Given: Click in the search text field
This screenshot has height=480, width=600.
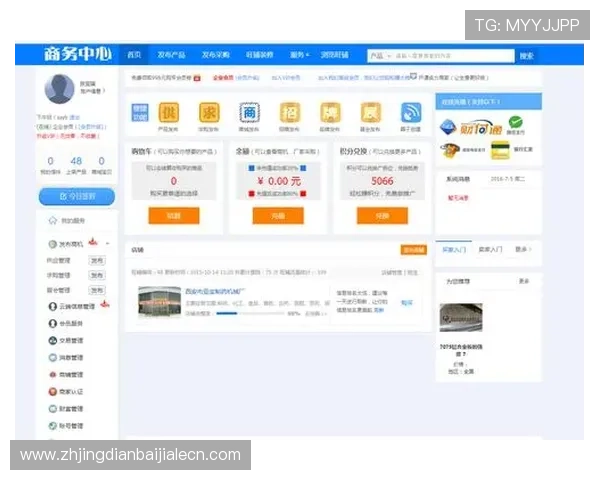Looking at the screenshot, I should [x=454, y=56].
